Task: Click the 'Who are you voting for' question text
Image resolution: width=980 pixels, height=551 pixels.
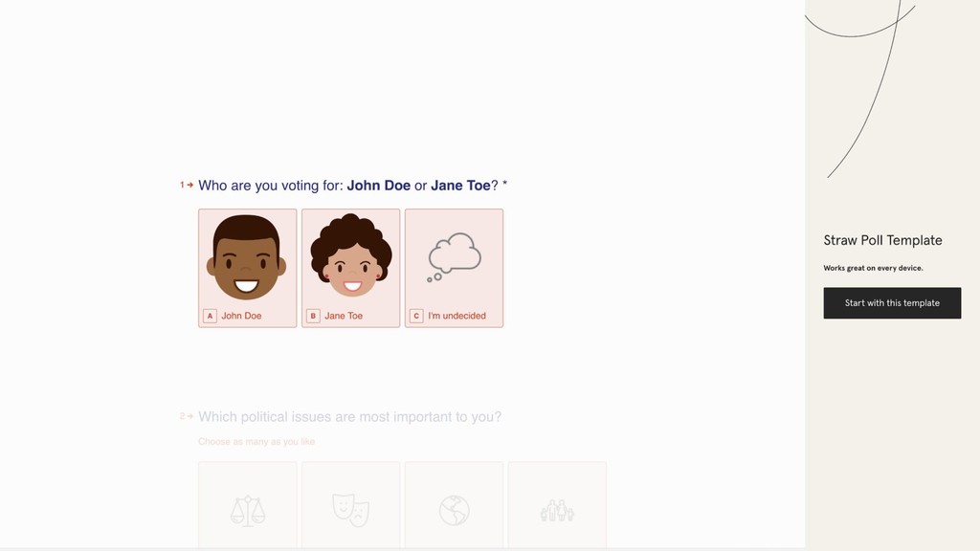Action: click(352, 186)
